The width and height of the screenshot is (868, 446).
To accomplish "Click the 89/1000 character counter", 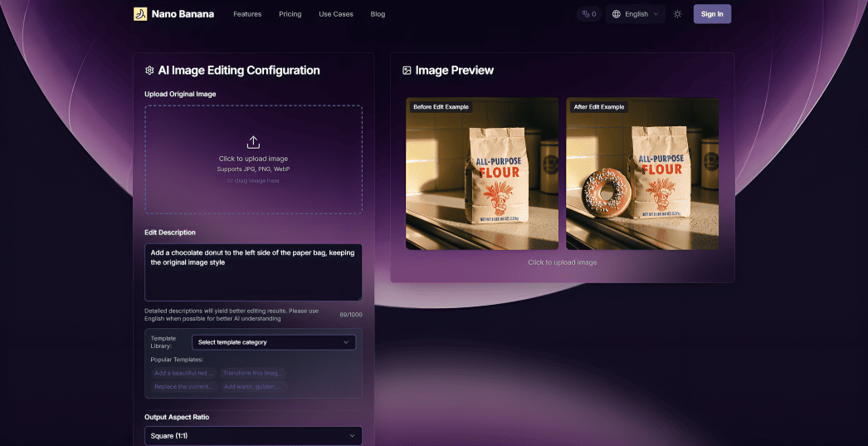I will pyautogui.click(x=351, y=315).
